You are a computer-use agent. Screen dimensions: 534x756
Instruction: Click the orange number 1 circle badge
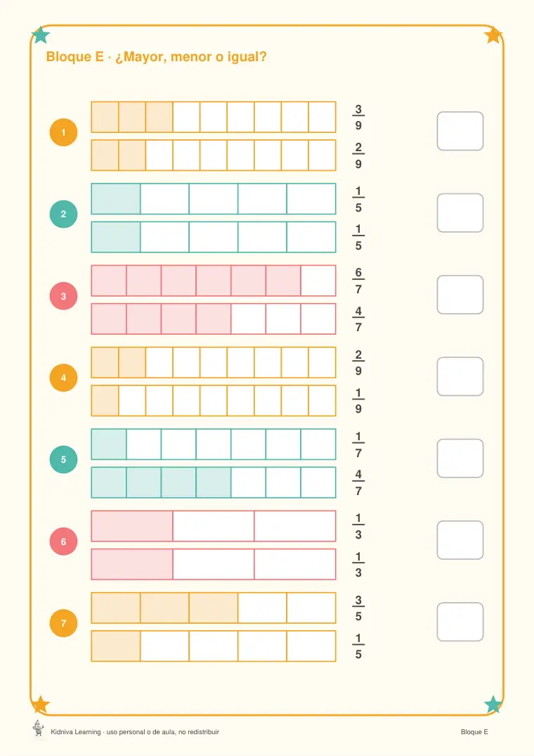click(x=63, y=132)
